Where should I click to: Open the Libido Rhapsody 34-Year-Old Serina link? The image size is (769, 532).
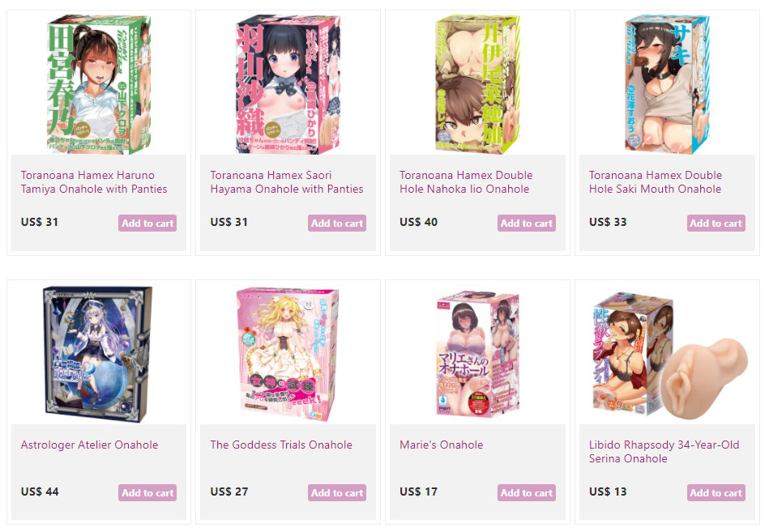tap(664, 452)
